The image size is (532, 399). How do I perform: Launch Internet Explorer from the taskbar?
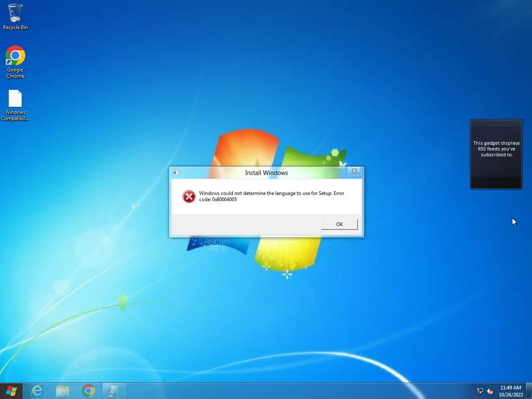tap(37, 391)
